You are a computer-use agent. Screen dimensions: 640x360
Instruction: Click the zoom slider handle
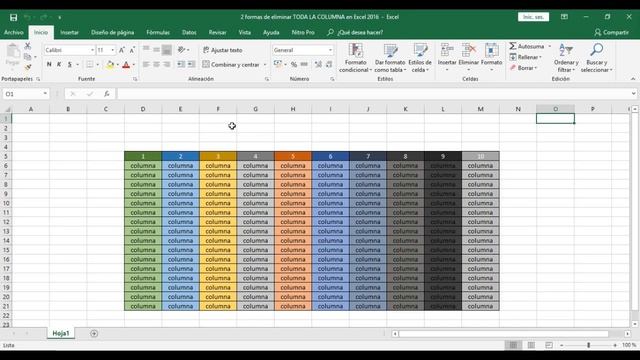(x=589, y=345)
